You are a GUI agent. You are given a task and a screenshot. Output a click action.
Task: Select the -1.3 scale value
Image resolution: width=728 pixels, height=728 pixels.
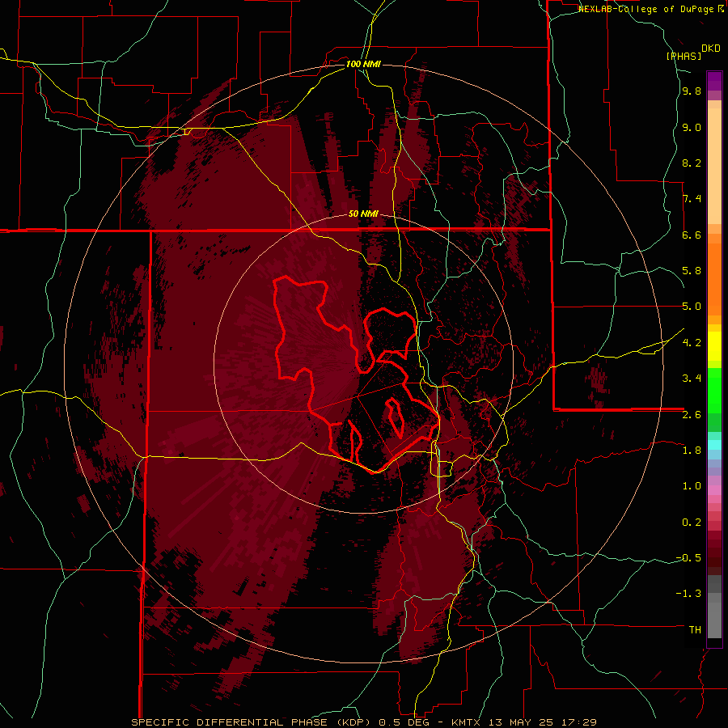pos(688,594)
